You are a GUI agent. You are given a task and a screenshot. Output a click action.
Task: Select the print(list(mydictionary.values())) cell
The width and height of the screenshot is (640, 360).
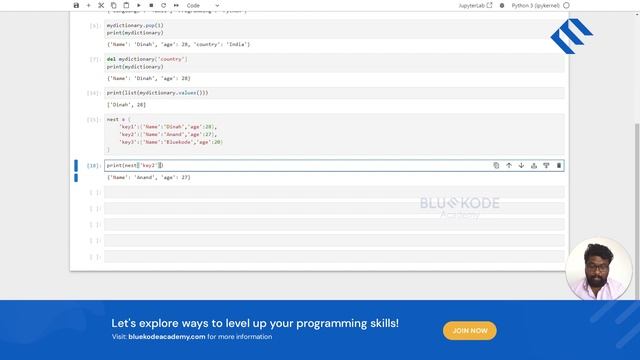coord(334,93)
